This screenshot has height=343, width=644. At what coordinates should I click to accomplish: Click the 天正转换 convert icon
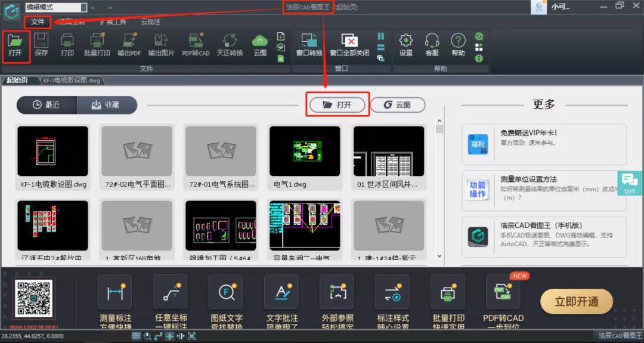(x=230, y=45)
